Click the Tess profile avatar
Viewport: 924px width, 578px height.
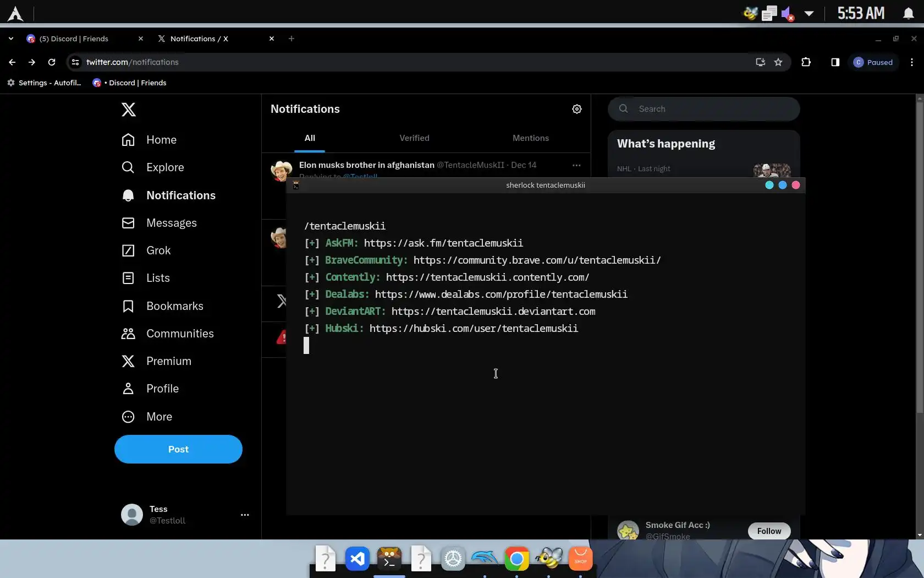pos(132,515)
